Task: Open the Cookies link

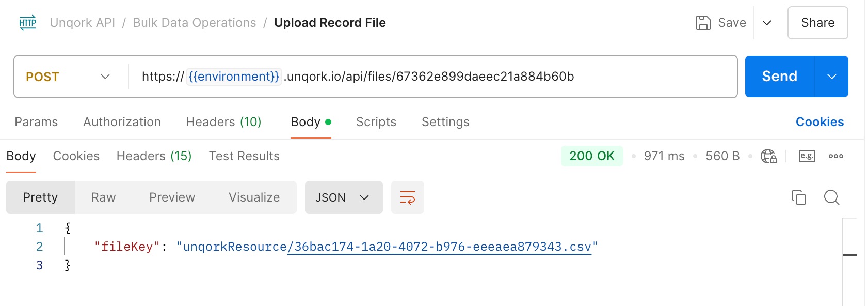Action: tap(819, 122)
